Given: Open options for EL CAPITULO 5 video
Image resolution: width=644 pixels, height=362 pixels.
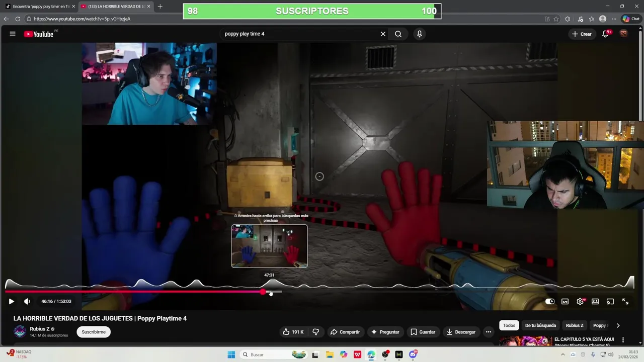Looking at the screenshot, I should click(623, 340).
